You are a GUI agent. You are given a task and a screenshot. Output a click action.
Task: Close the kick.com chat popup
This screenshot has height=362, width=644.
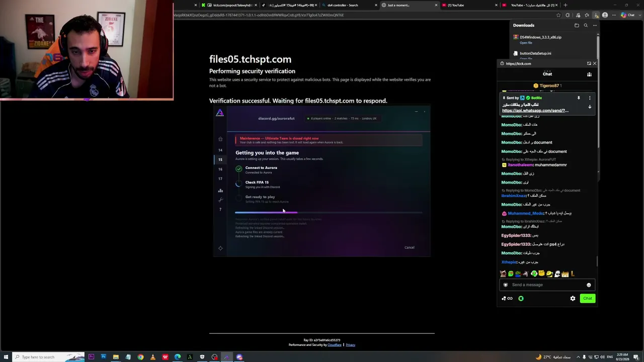tap(595, 63)
